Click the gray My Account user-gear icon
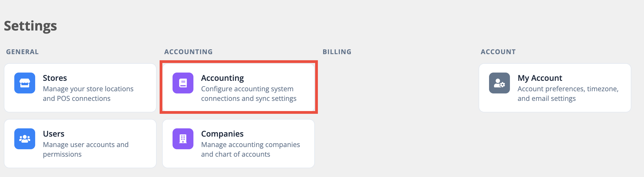 coord(499,83)
